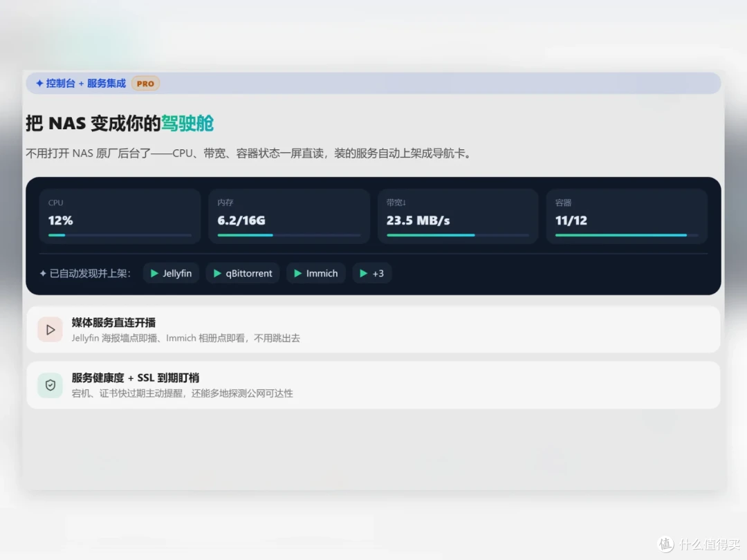Click the value 12%
This screenshot has width=747, height=560.
[x=60, y=221]
